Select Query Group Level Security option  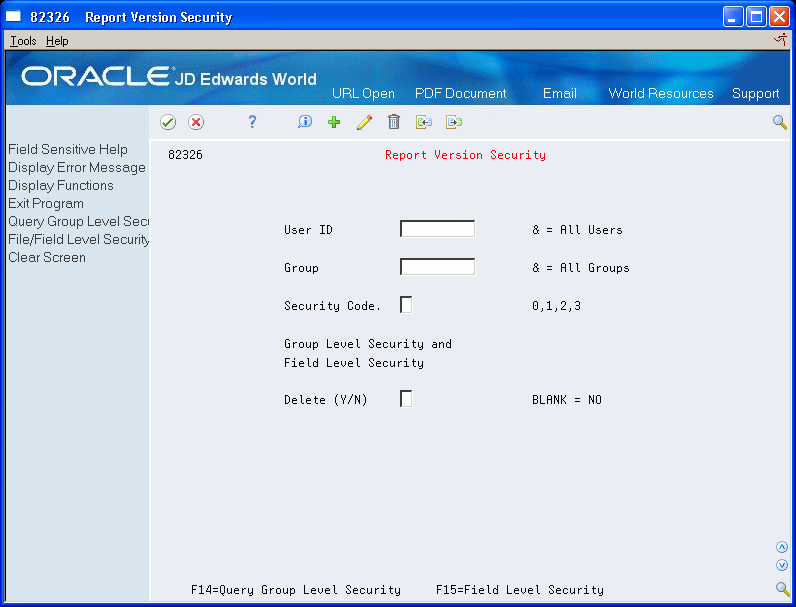tap(79, 221)
